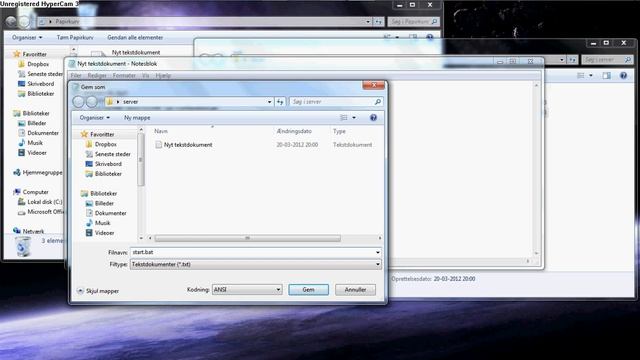Image resolution: width=640 pixels, height=360 pixels.
Task: Click search magnifier in Gem som dialog
Action: (378, 102)
